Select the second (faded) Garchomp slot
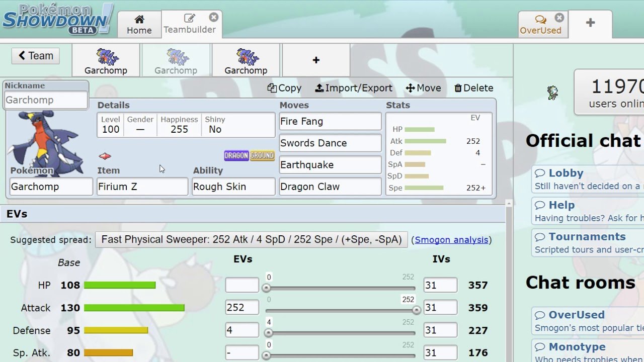 pyautogui.click(x=176, y=60)
